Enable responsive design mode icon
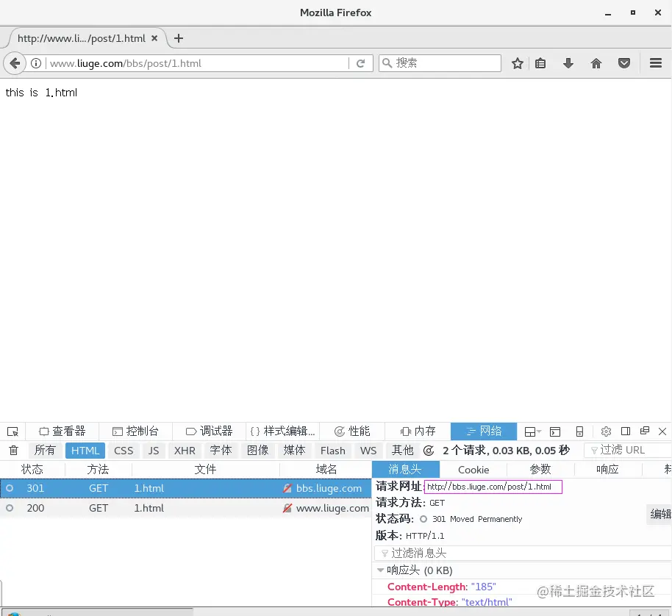 pyautogui.click(x=579, y=431)
